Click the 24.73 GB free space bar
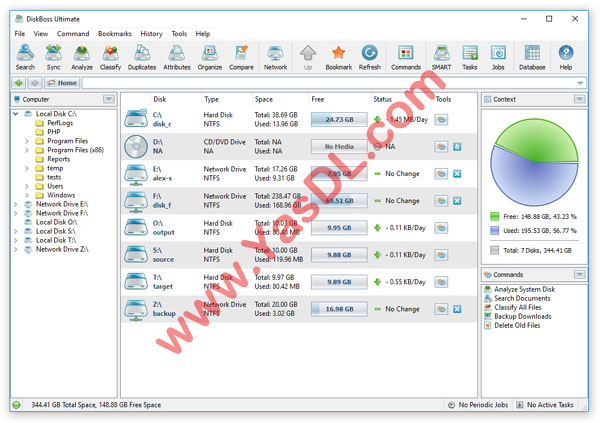Viewport: 600px width, 423px height. pos(339,119)
